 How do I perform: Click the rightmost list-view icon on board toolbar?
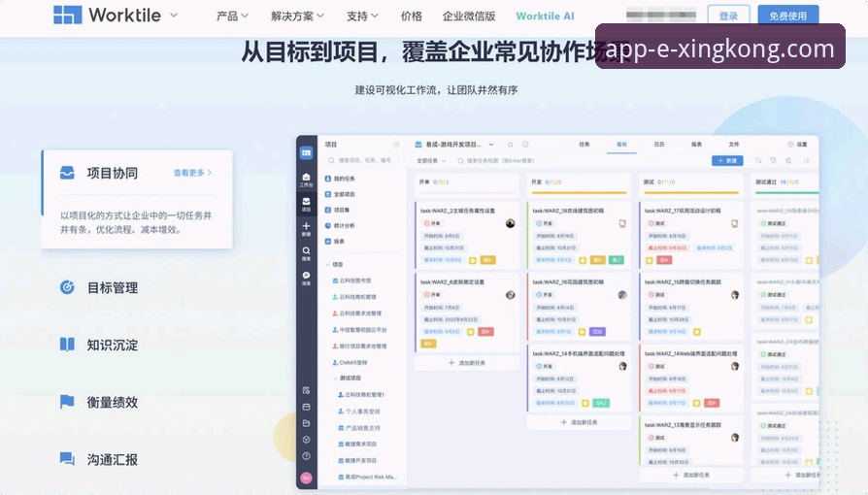click(807, 160)
